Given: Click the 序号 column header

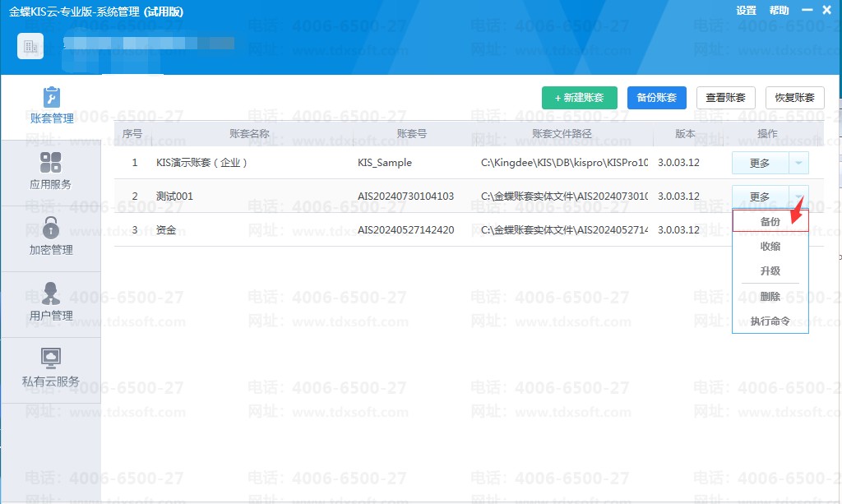Looking at the screenshot, I should [132, 134].
